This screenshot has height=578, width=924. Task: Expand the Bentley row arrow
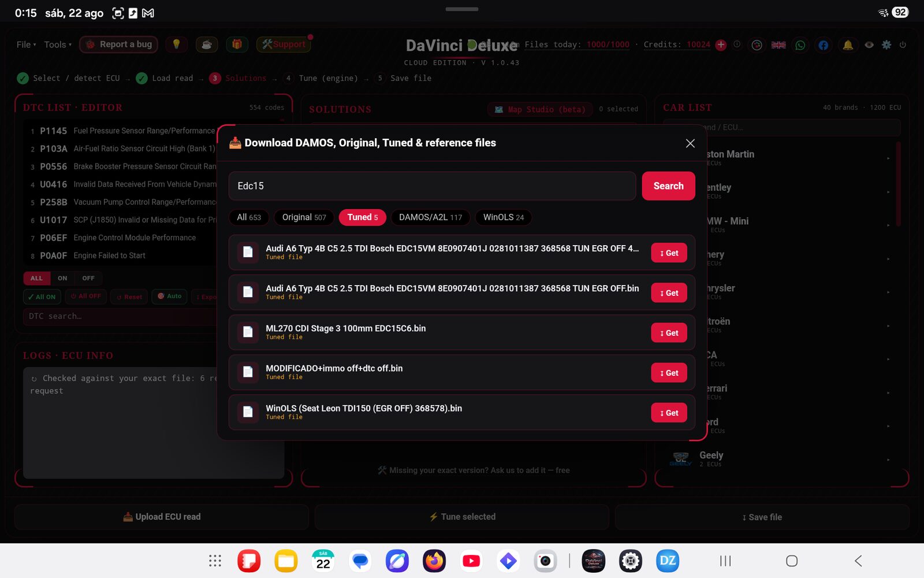[888, 191]
